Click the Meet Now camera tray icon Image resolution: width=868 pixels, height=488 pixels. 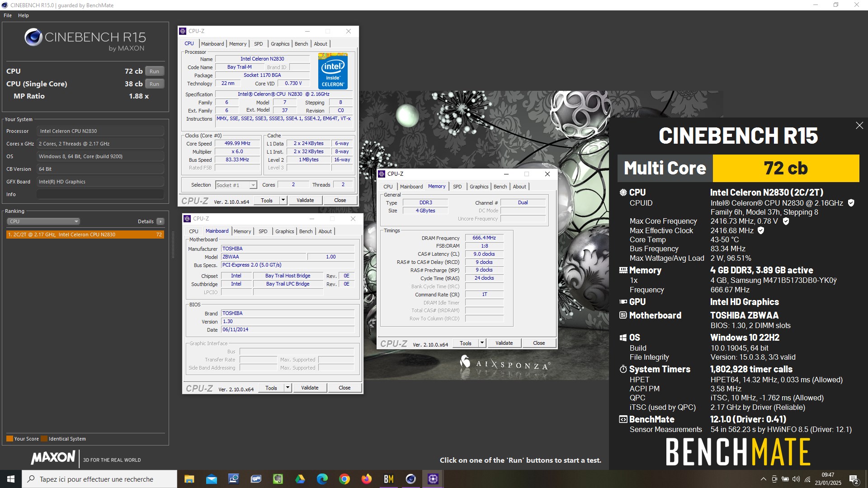tap(774, 479)
